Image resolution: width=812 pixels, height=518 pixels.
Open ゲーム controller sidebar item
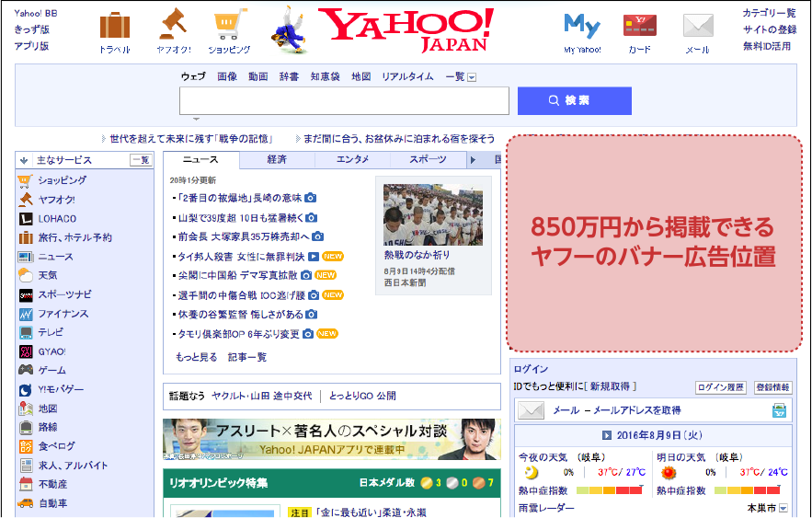coord(51,371)
